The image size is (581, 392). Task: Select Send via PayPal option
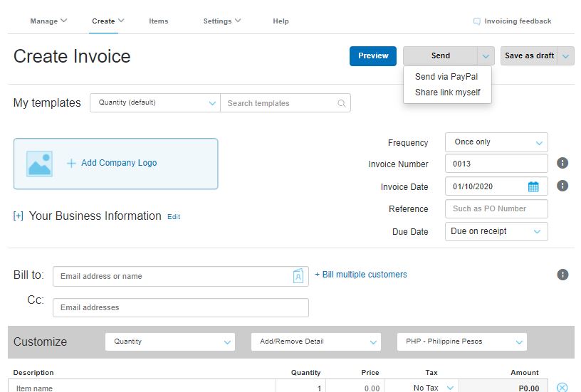pos(446,77)
